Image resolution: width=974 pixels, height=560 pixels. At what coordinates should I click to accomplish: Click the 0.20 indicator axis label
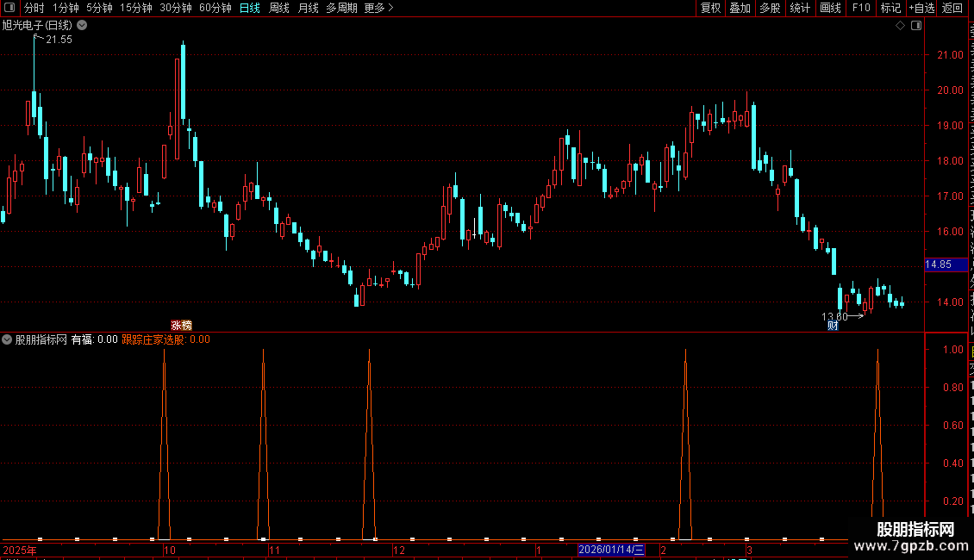pyautogui.click(x=953, y=501)
